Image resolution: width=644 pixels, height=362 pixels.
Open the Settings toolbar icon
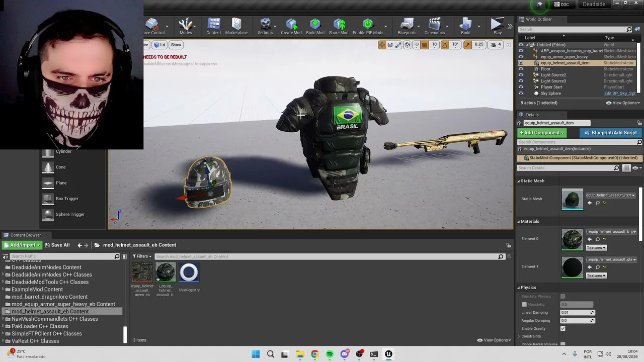(x=265, y=26)
